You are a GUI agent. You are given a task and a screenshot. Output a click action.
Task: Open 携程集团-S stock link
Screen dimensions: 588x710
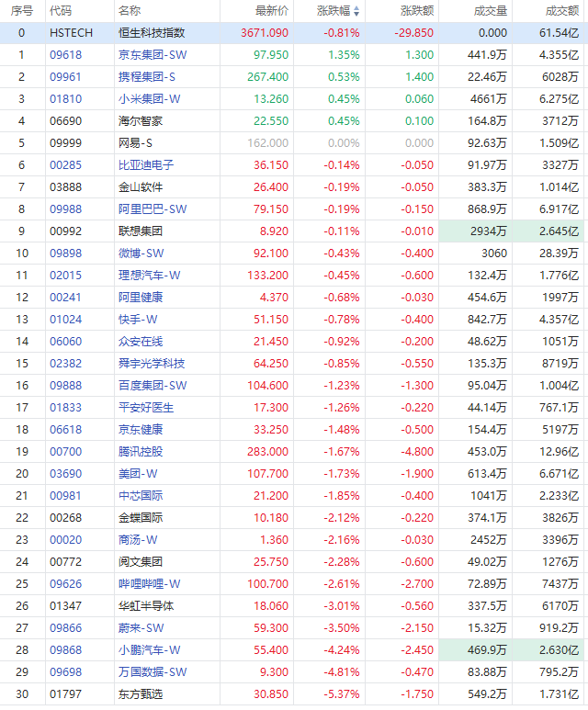147,77
